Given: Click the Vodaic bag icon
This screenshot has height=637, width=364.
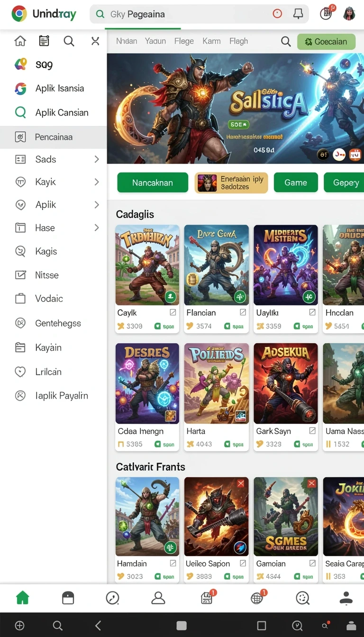Looking at the screenshot, I should (x=20, y=299).
